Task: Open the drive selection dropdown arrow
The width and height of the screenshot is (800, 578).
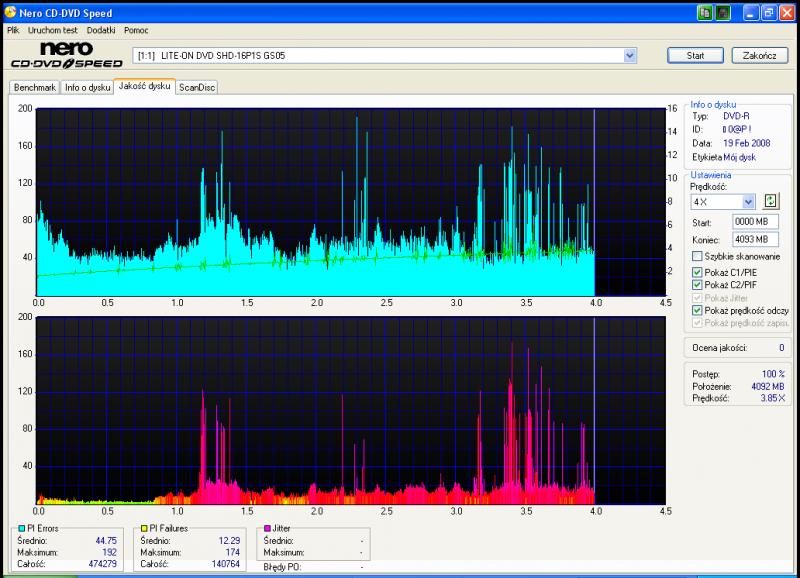Action: tap(630, 55)
